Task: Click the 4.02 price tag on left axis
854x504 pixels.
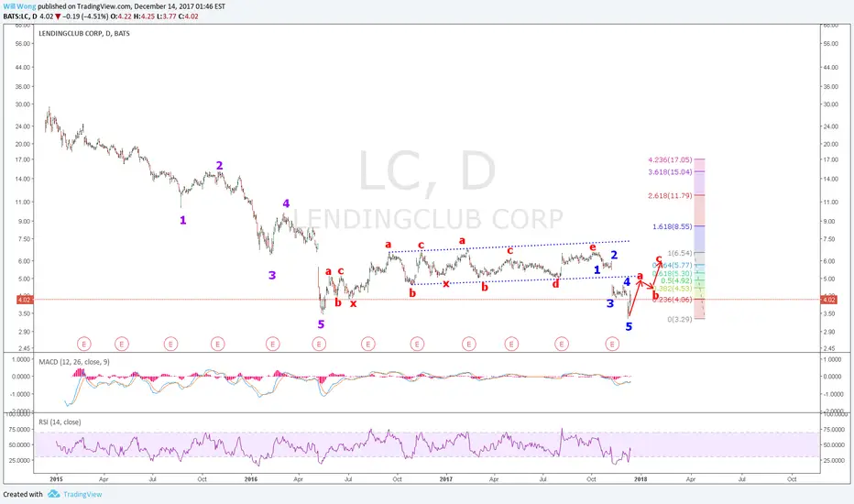Action: tap(25, 300)
